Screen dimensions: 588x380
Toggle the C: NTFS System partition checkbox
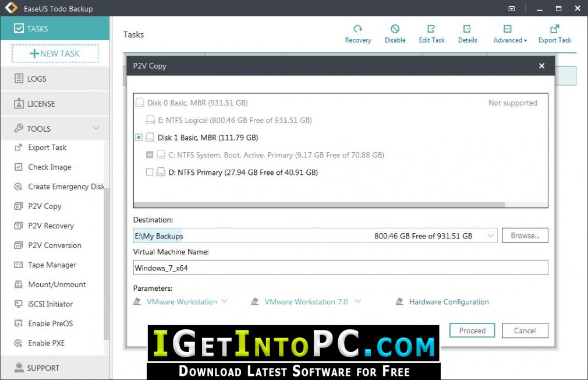[150, 154]
